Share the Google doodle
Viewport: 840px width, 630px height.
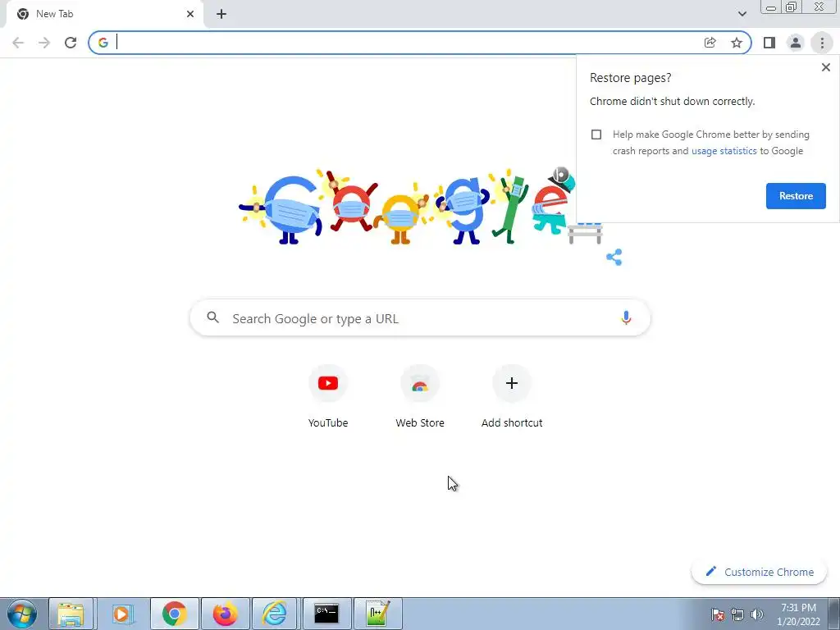point(614,257)
